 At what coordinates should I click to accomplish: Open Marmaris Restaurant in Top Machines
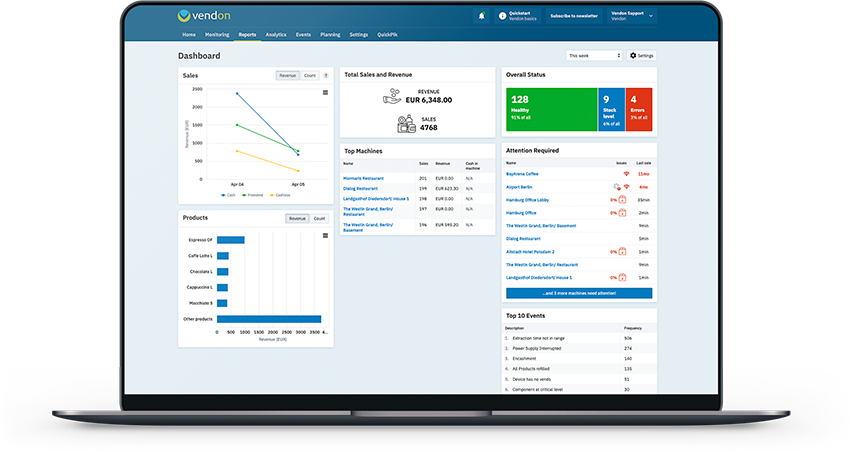pyautogui.click(x=363, y=178)
